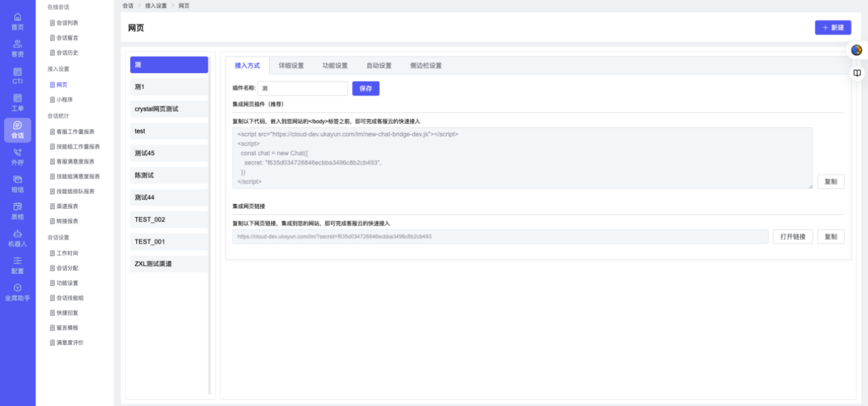Open the 配置 module
868x406 pixels.
coord(18,265)
